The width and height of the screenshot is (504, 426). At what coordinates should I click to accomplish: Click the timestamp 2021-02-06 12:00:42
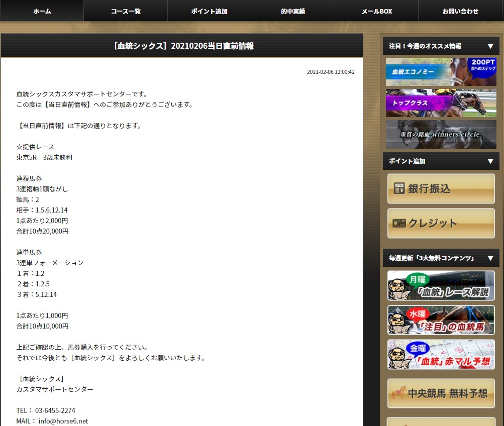click(x=331, y=72)
